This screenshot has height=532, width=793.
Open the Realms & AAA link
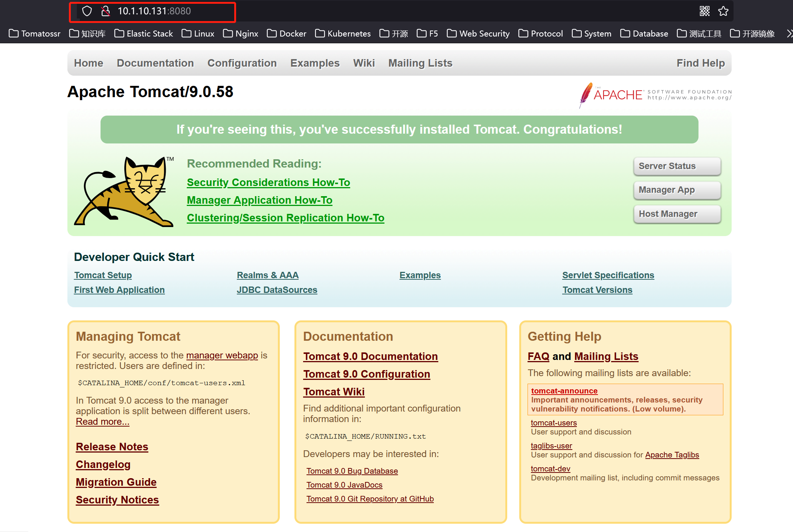click(268, 275)
